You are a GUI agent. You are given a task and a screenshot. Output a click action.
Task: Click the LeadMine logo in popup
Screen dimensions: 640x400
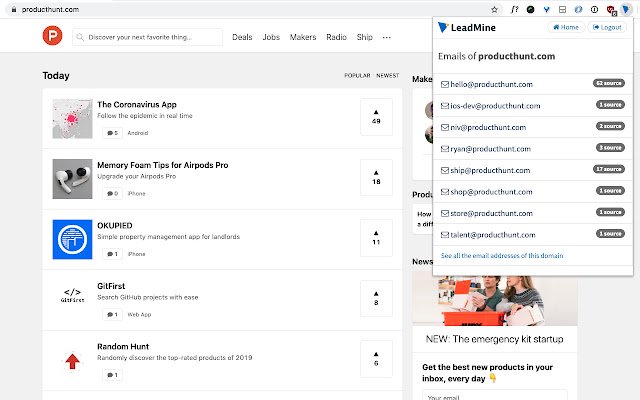click(x=467, y=27)
